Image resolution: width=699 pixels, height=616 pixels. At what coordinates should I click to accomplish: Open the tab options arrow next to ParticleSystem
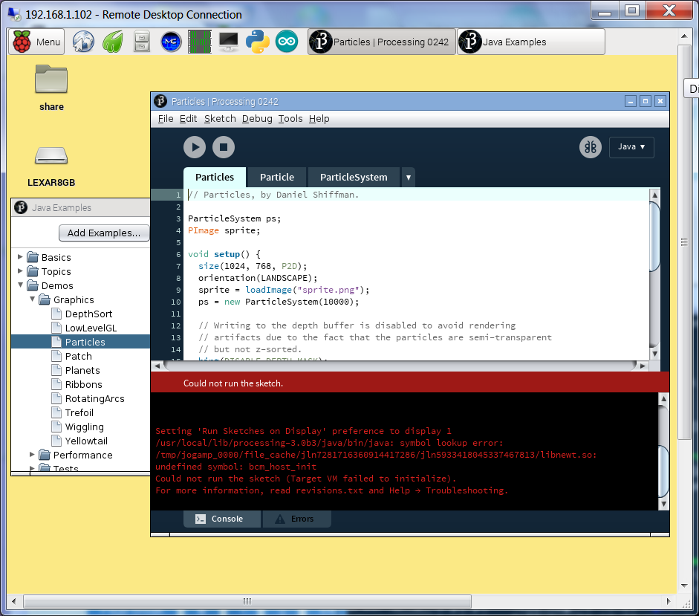(409, 178)
